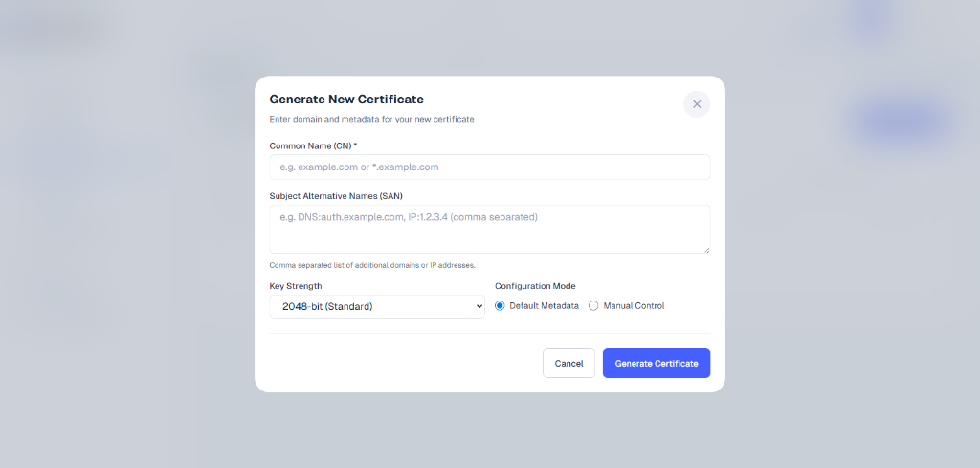Click the required asterisk beside Common Name

click(x=355, y=145)
